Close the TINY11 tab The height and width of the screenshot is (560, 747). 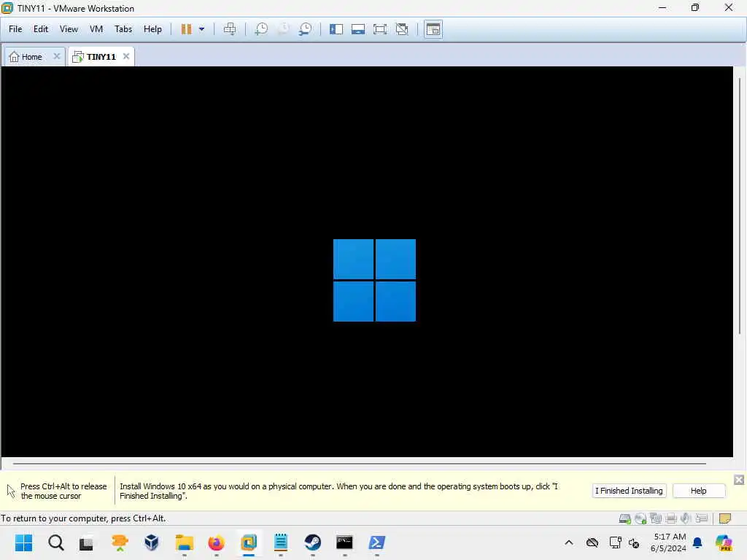click(126, 56)
